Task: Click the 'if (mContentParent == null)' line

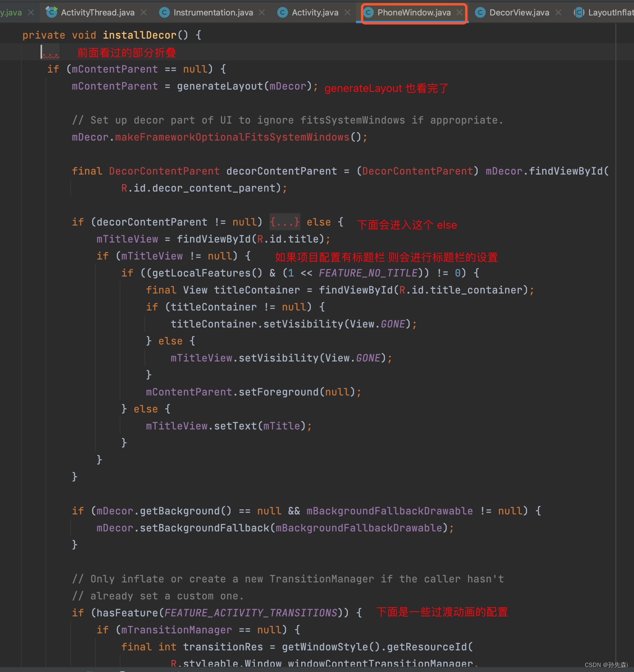Action: coord(137,69)
